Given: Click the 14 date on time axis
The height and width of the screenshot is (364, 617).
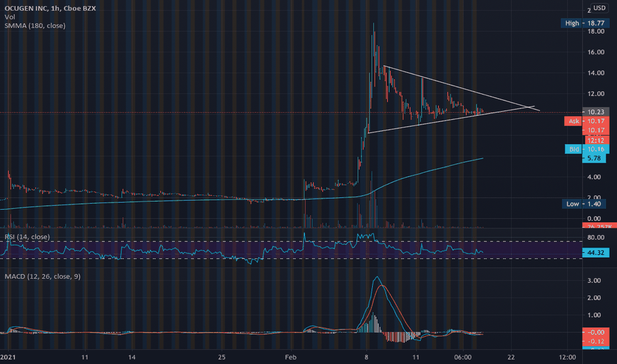Looking at the screenshot, I should (132, 357).
